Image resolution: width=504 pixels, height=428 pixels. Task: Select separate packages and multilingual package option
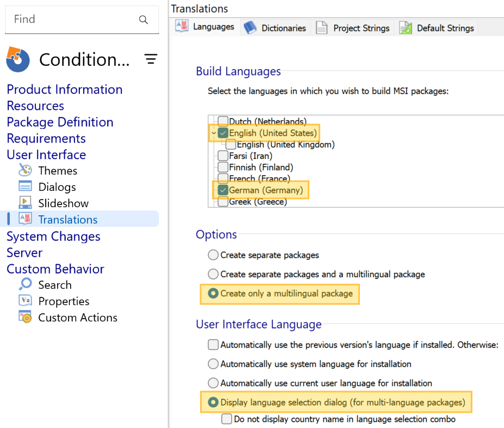[x=213, y=274]
